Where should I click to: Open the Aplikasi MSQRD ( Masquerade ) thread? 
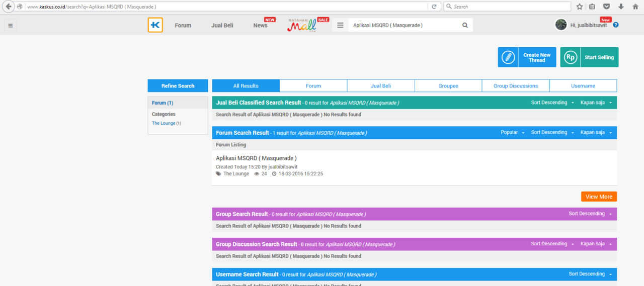click(256, 158)
